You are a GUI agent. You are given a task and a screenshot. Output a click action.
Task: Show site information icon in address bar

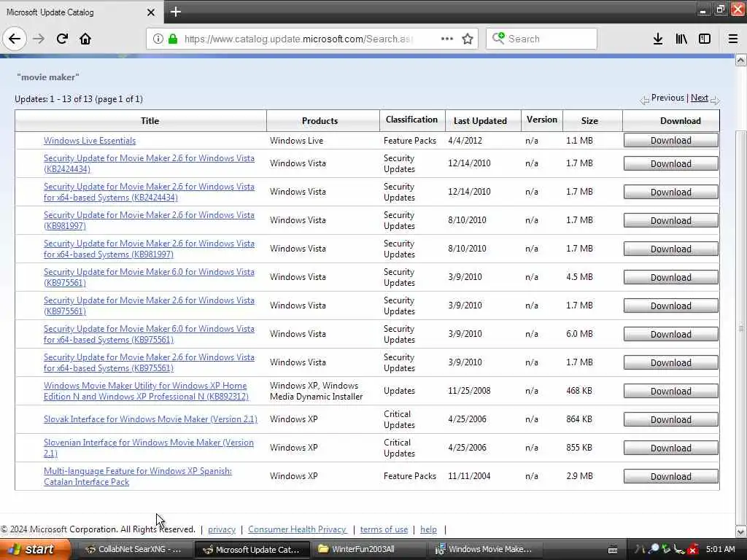[x=158, y=39]
